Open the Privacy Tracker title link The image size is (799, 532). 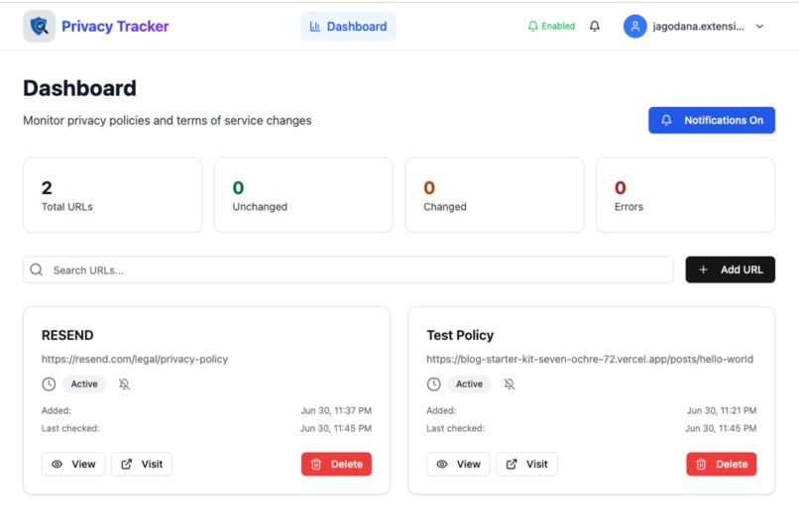pyautogui.click(x=115, y=26)
